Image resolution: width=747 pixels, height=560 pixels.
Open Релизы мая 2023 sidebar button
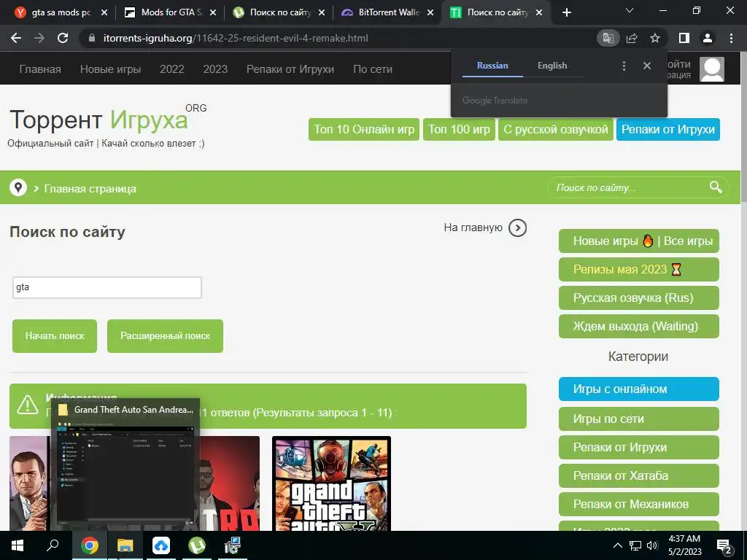639,270
